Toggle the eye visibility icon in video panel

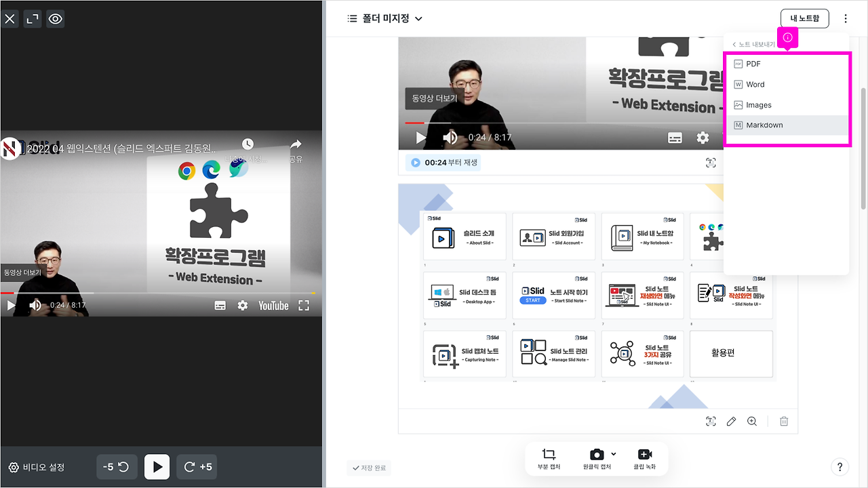tap(55, 18)
